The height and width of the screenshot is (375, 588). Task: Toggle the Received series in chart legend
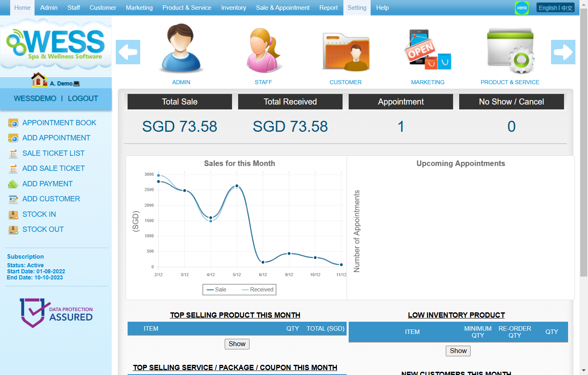(258, 290)
